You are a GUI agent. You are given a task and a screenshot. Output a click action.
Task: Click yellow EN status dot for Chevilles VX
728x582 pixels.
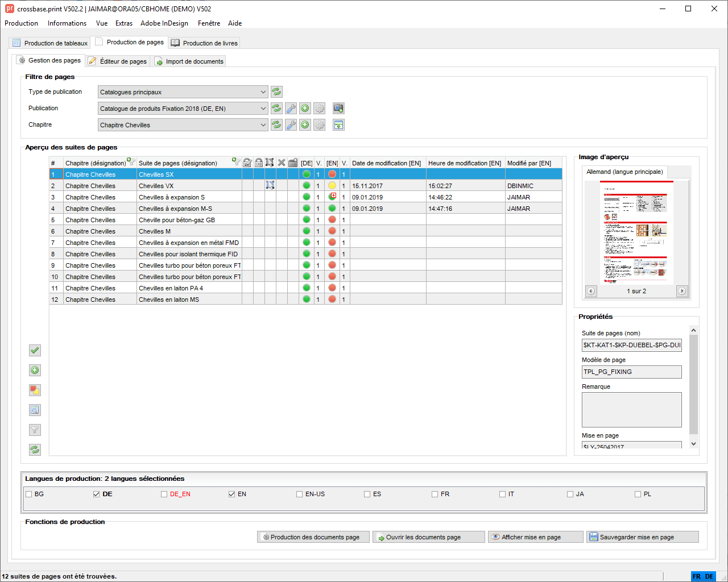pyautogui.click(x=332, y=185)
